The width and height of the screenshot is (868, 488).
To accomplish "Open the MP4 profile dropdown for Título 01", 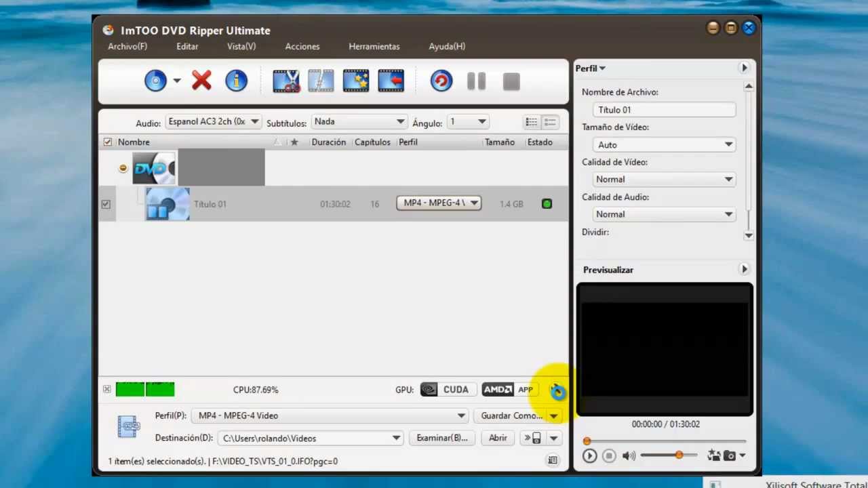I will pyautogui.click(x=439, y=203).
